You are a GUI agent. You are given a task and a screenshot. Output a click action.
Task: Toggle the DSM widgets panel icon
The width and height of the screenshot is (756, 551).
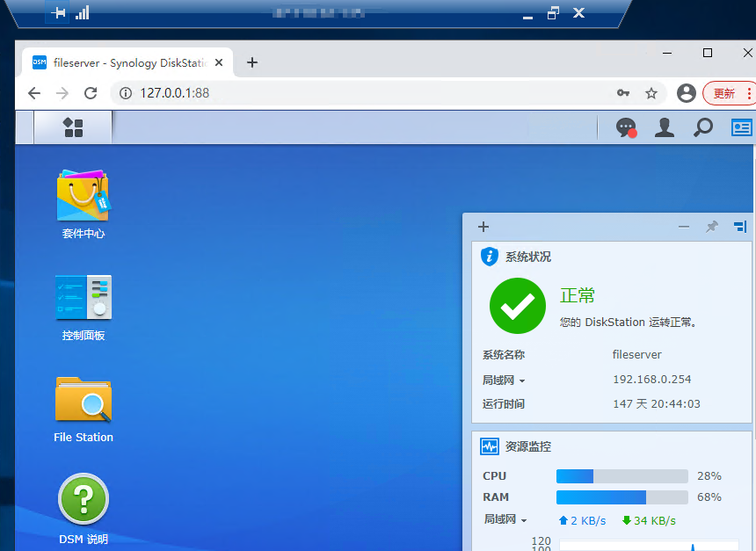tap(742, 127)
